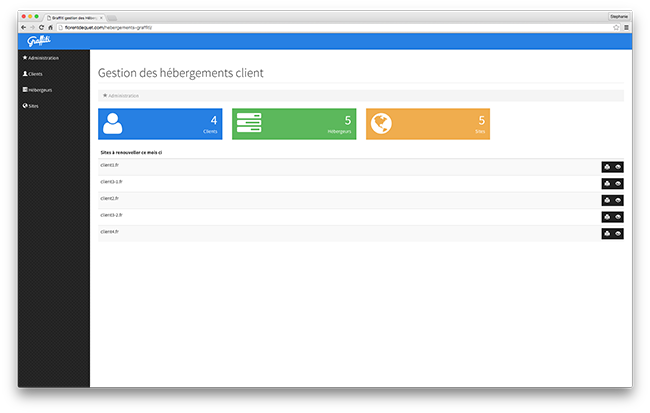The image size is (650, 413).
Task: Click the action icon beside the eye for client2.fr
Action: coord(607,200)
